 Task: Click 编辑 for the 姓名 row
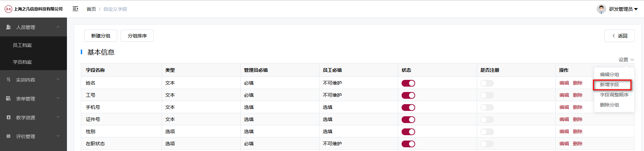click(564, 83)
